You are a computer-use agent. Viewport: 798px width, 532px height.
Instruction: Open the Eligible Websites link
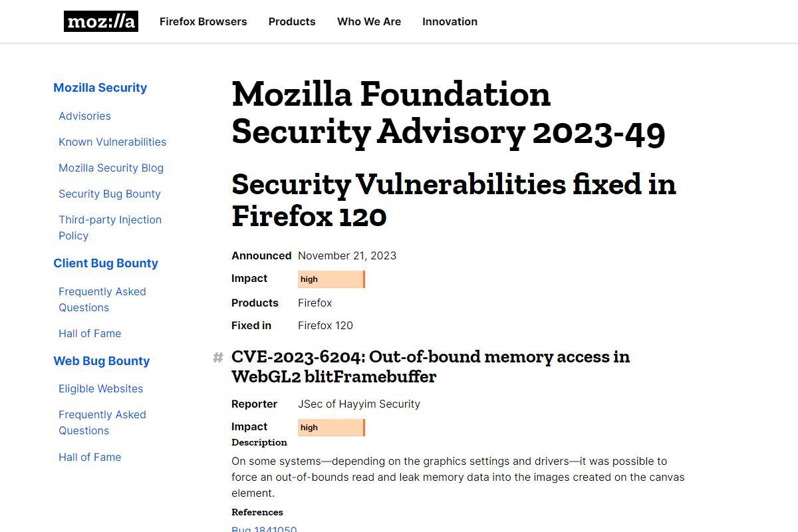101,388
